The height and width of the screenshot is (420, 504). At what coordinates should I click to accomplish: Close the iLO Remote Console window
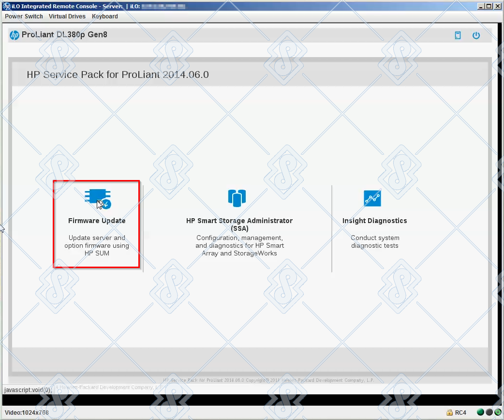tap(497, 6)
